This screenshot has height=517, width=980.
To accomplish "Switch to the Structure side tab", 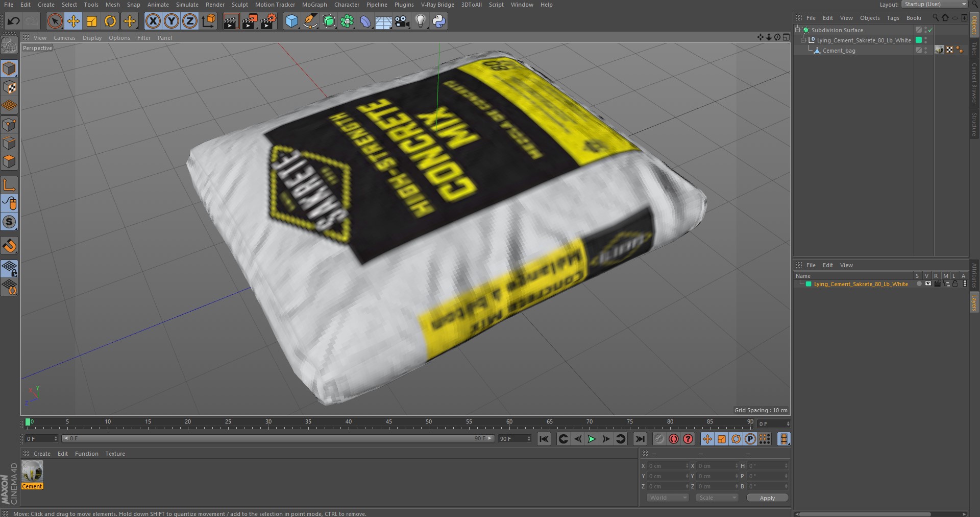I will point(974,124).
